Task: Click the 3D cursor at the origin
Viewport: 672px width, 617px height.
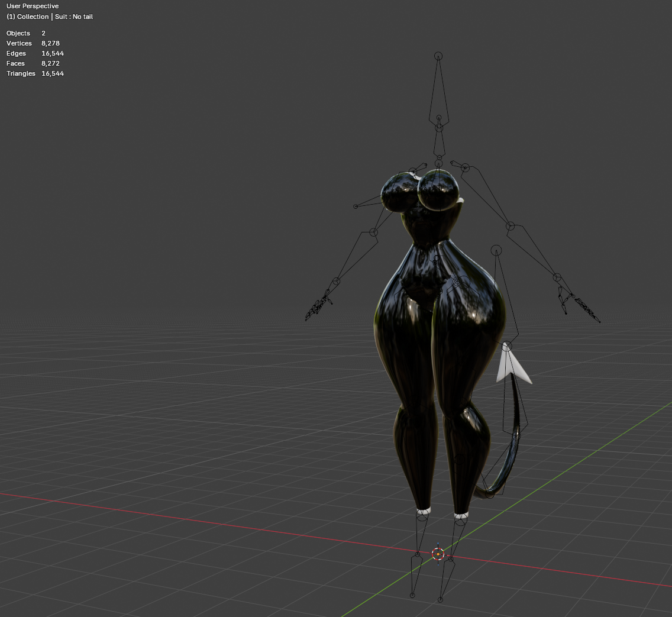Action: (438, 554)
